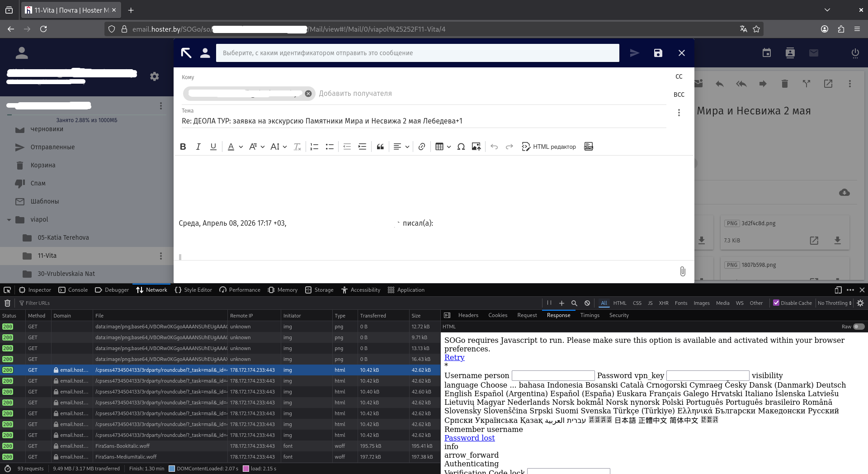Toggle the Raw response switch
Screen dimensions: 868x474
pyautogui.click(x=859, y=327)
